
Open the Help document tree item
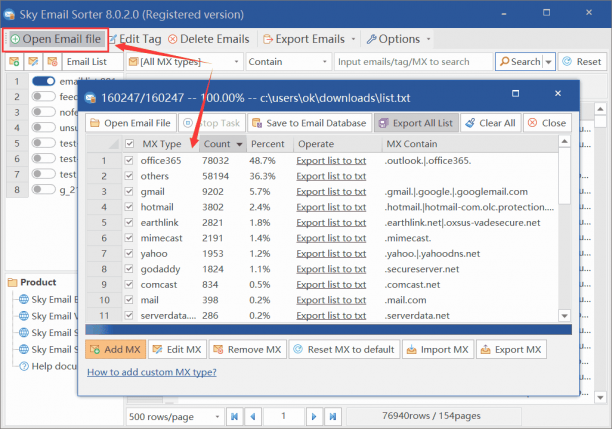(x=49, y=366)
